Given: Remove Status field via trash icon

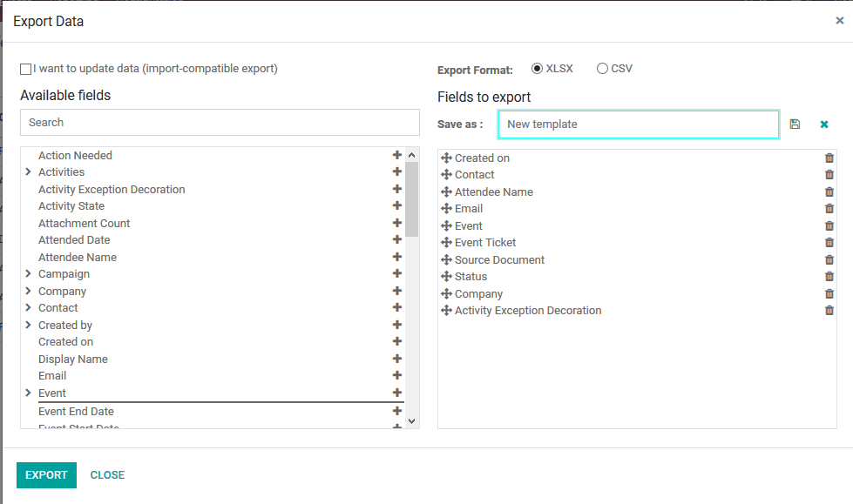Looking at the screenshot, I should point(829,276).
